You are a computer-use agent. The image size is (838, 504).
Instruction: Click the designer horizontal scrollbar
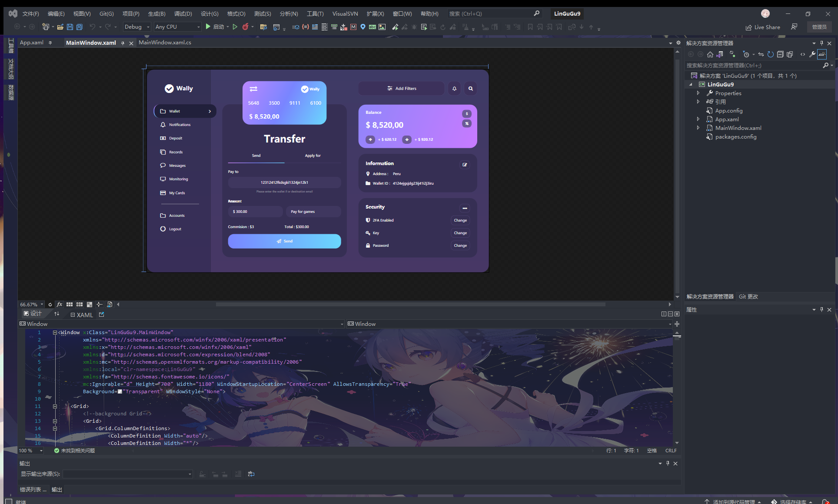click(x=410, y=305)
